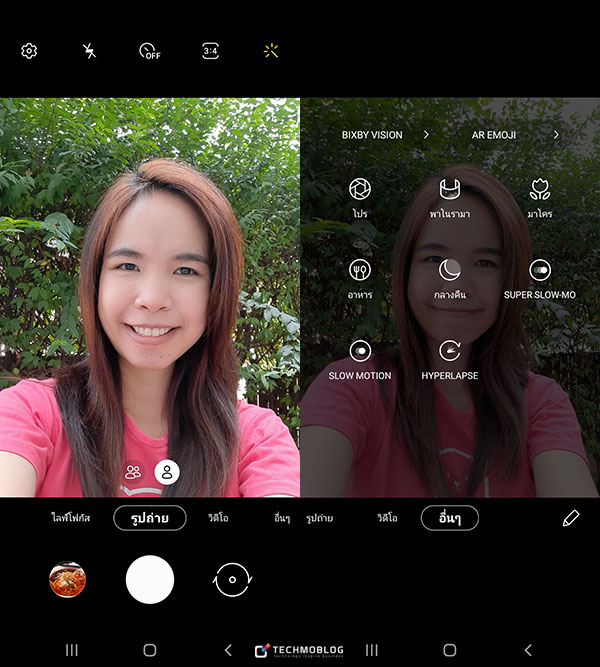This screenshot has height=667, width=600.
Task: Go back using left navigation bar
Action: 228,650
